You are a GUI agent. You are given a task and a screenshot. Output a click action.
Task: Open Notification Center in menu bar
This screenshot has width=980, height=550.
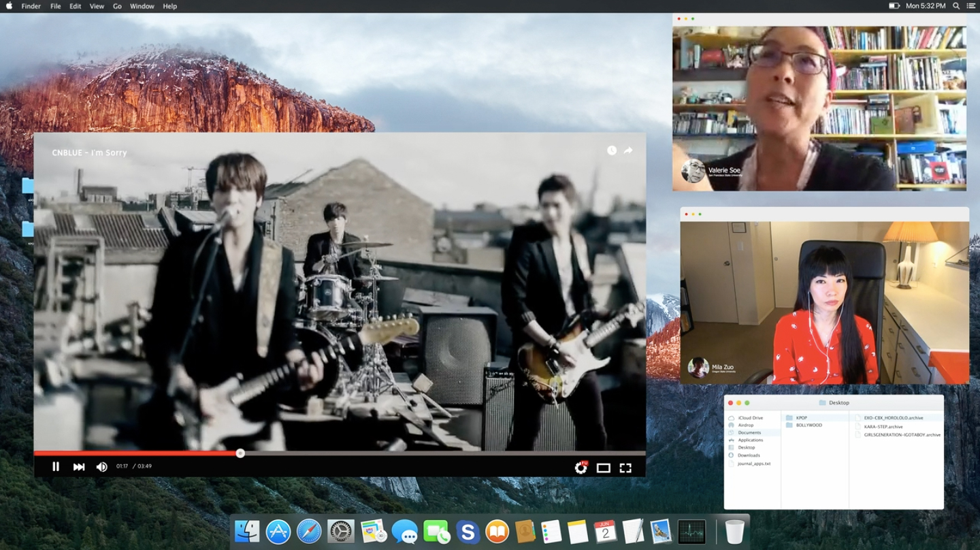[970, 6]
